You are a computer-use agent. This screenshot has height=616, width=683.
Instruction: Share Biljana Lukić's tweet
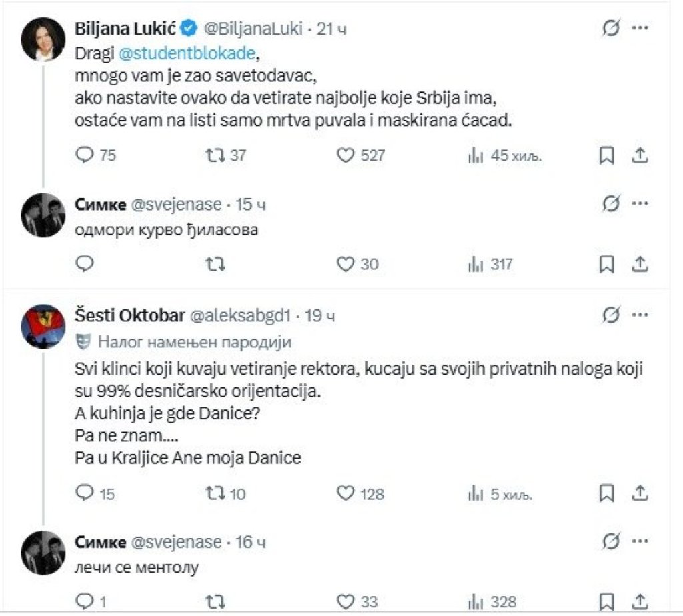click(x=640, y=155)
